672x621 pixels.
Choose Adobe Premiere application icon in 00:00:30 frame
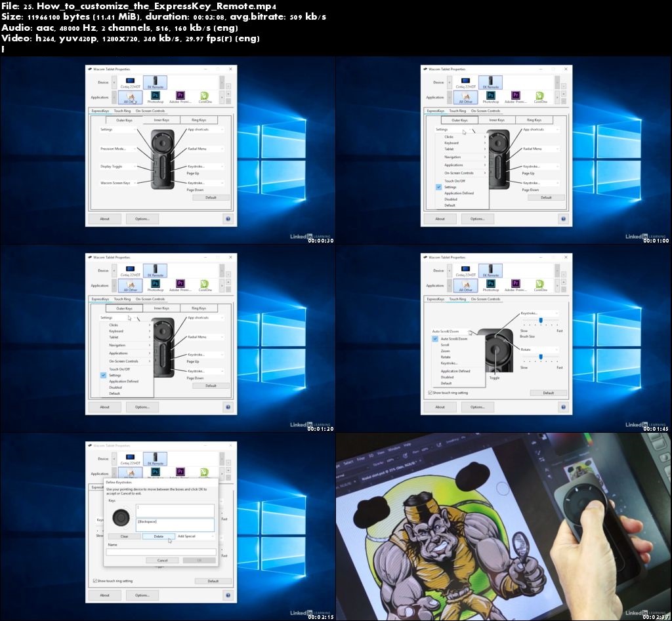[x=180, y=97]
